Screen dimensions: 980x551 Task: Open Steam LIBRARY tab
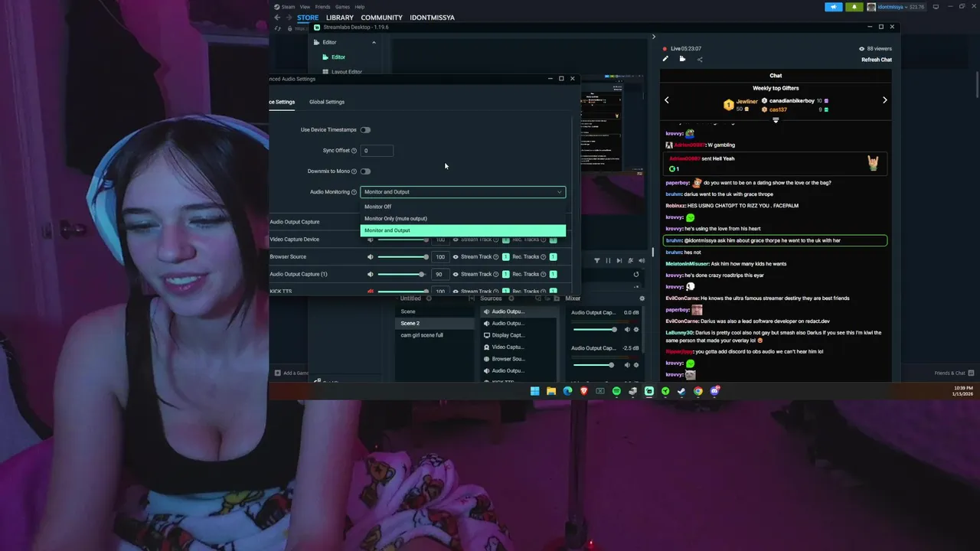[340, 18]
